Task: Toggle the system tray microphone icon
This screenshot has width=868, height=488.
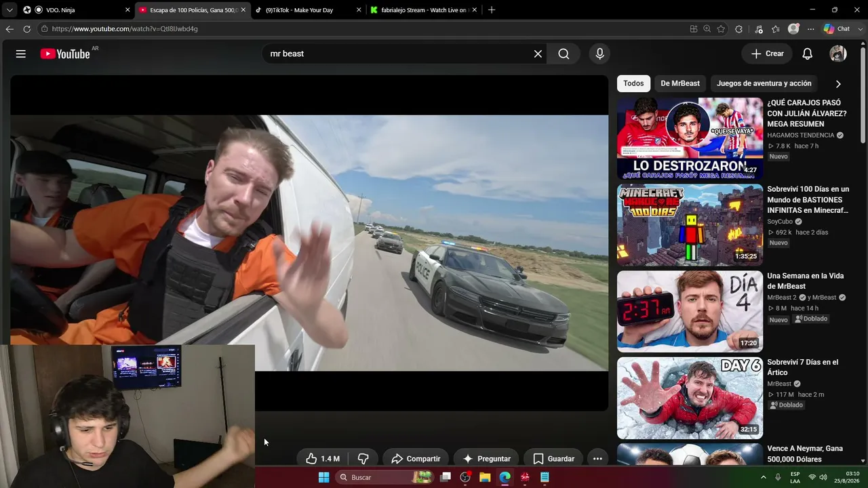Action: coord(778,477)
